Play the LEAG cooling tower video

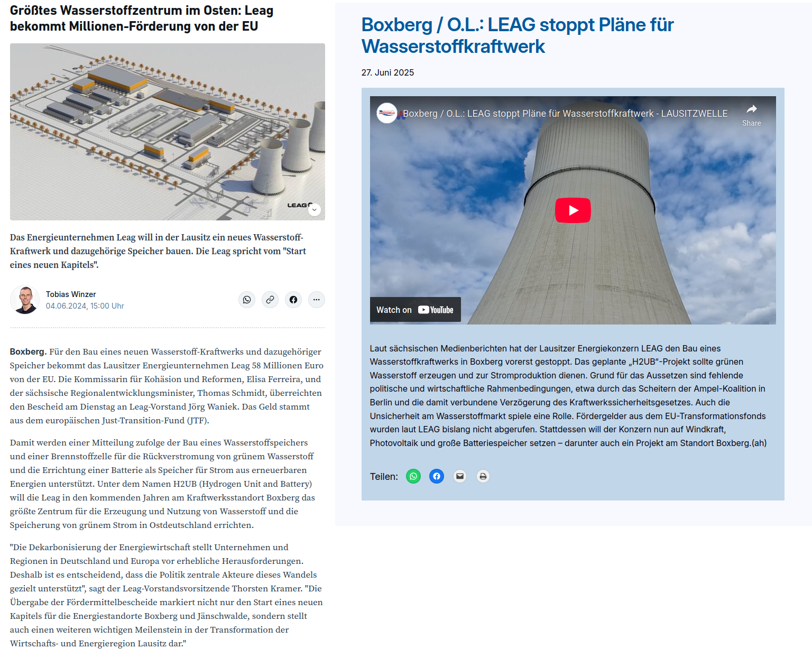click(573, 210)
